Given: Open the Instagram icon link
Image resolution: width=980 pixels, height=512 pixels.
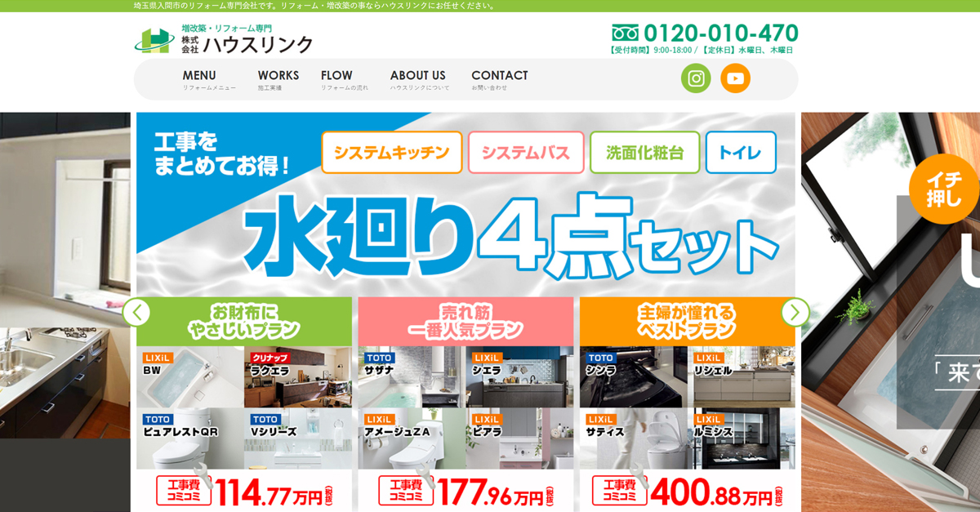Looking at the screenshot, I should pyautogui.click(x=696, y=78).
